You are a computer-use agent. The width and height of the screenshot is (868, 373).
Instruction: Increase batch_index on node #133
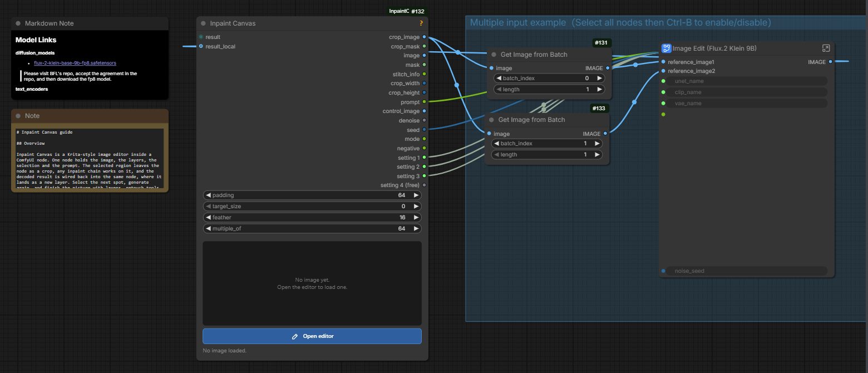click(x=597, y=144)
